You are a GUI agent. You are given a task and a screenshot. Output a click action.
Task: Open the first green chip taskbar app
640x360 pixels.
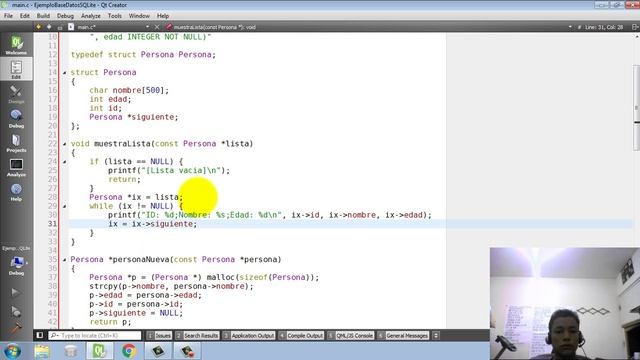pos(158,351)
